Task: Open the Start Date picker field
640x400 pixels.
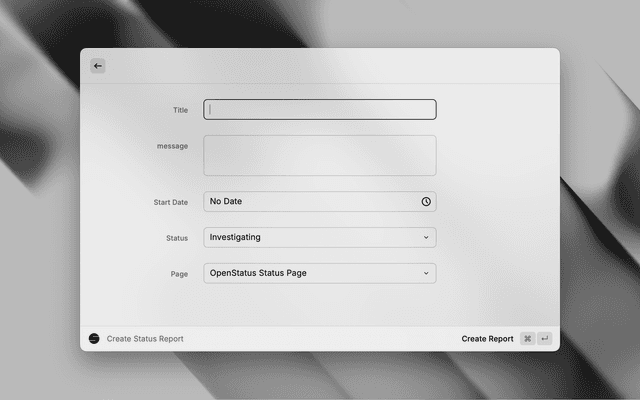Action: (x=310, y=202)
